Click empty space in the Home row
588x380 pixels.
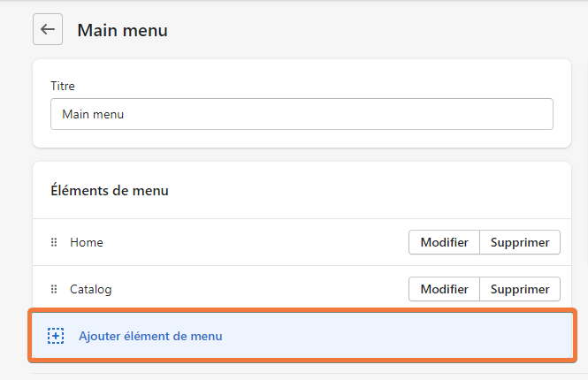coord(255,242)
